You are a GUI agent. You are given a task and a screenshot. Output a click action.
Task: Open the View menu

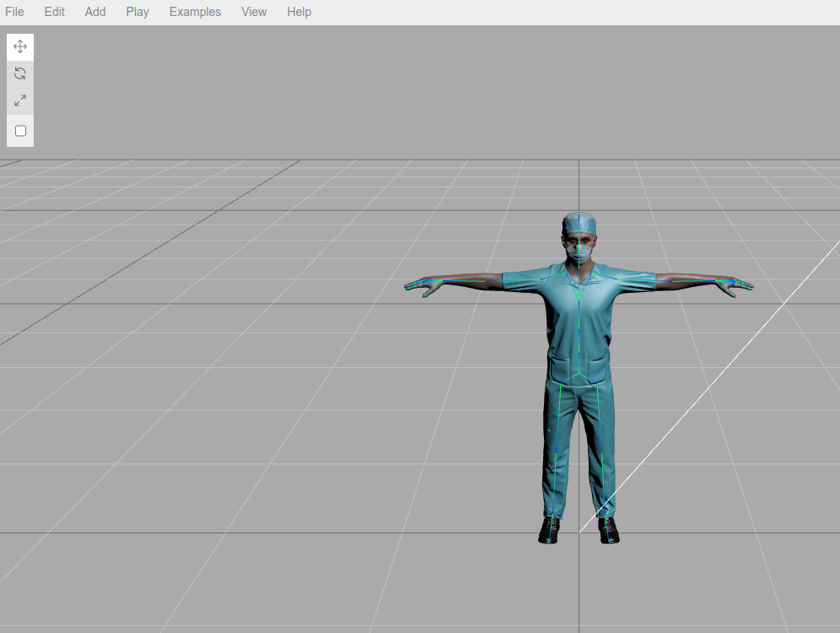pos(254,12)
